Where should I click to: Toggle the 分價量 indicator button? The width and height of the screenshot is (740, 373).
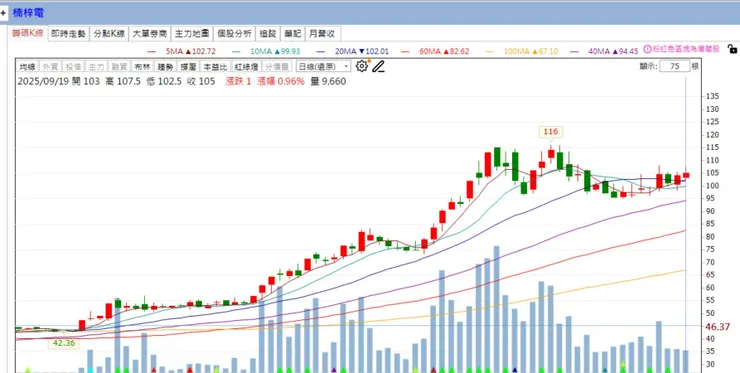click(277, 67)
